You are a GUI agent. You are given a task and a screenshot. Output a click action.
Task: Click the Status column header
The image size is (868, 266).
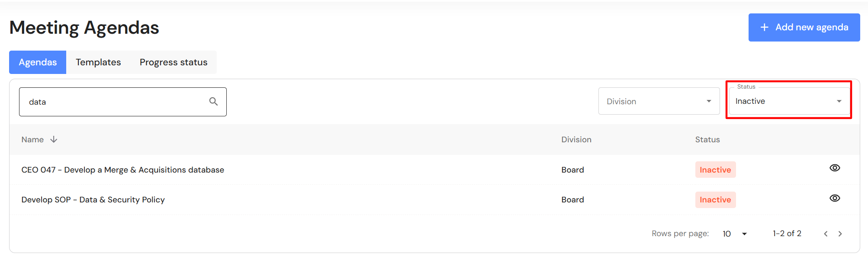point(707,140)
